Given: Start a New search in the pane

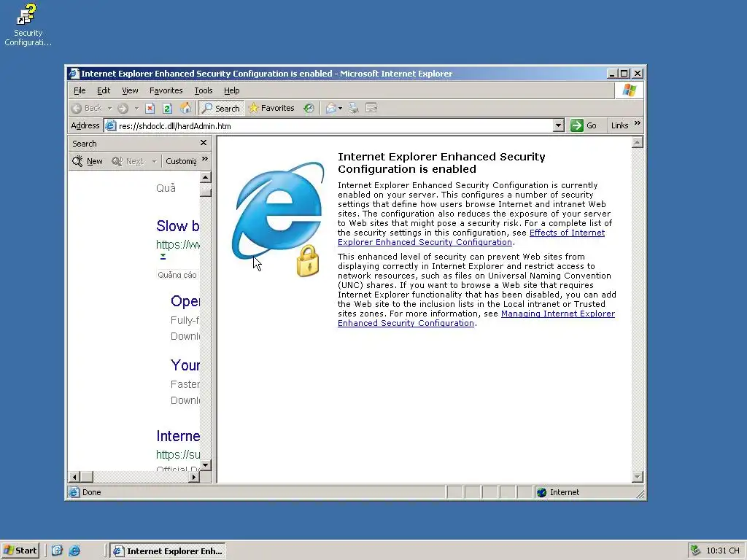Looking at the screenshot, I should (88, 161).
